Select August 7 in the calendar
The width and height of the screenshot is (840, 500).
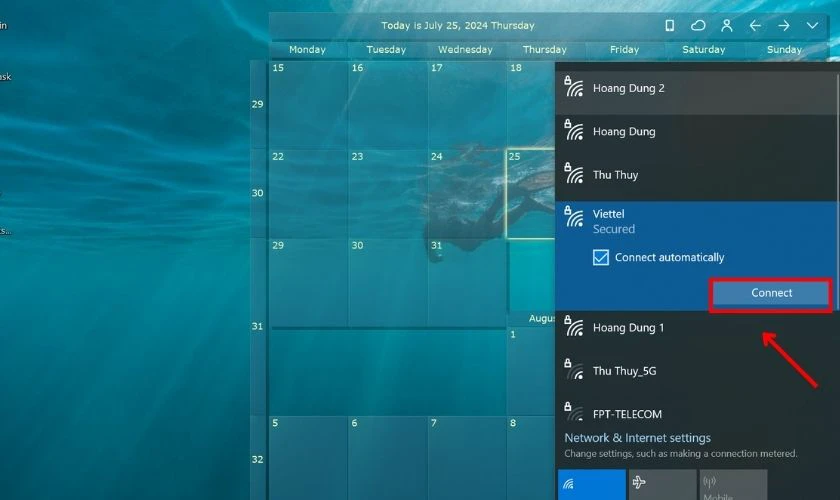tap(467, 458)
